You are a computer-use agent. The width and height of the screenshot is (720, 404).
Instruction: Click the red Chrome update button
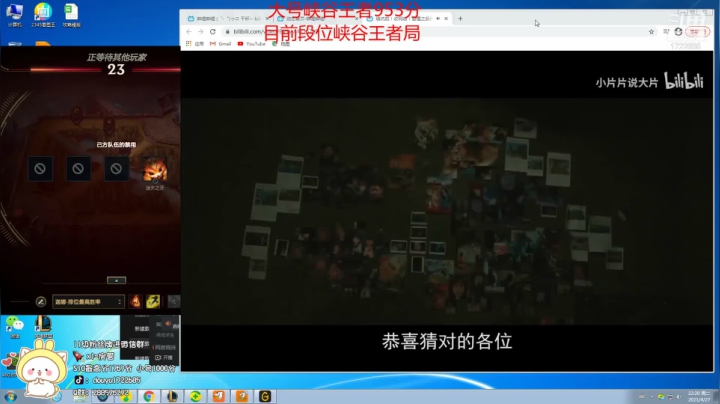point(697,32)
